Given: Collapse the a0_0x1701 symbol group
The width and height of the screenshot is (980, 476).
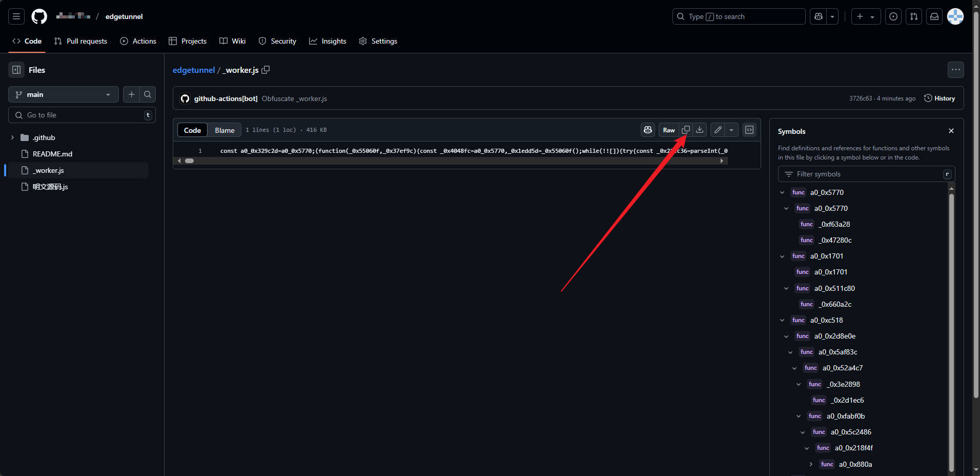Looking at the screenshot, I should (x=782, y=256).
